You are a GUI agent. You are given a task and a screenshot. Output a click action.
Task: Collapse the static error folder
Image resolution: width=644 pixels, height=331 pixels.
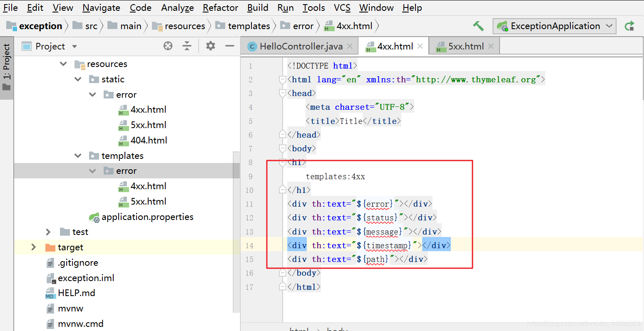pyautogui.click(x=92, y=94)
